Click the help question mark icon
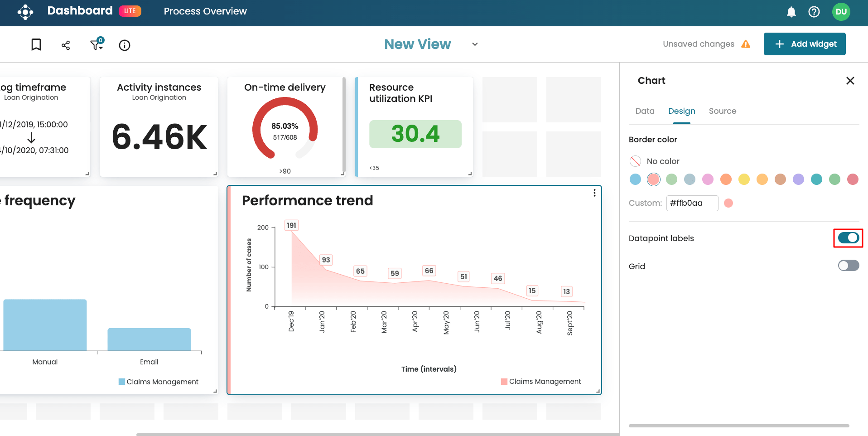Viewport: 868px width, 436px height. (814, 12)
